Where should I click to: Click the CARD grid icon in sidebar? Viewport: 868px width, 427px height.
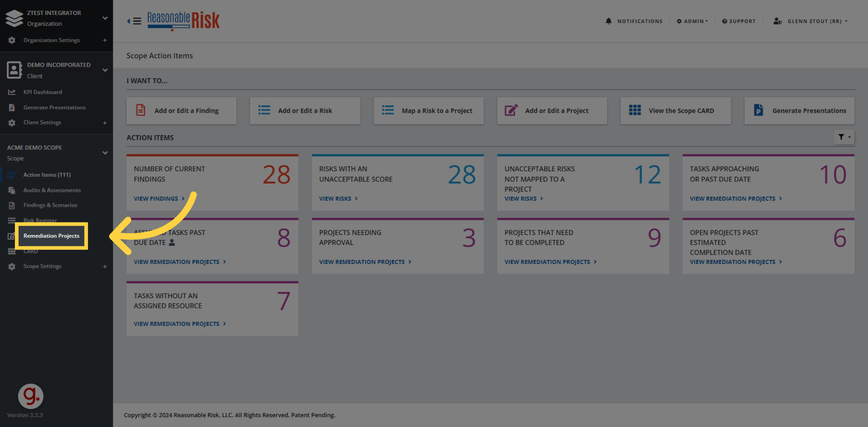point(12,251)
